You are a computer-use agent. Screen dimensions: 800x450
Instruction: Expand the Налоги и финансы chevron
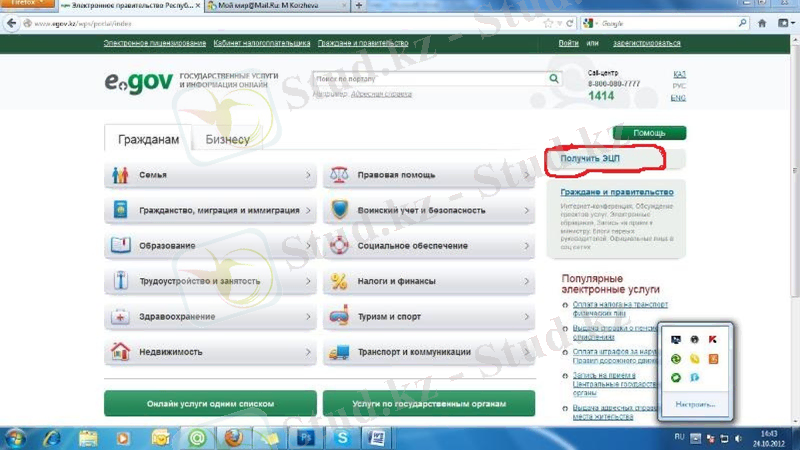(x=527, y=281)
